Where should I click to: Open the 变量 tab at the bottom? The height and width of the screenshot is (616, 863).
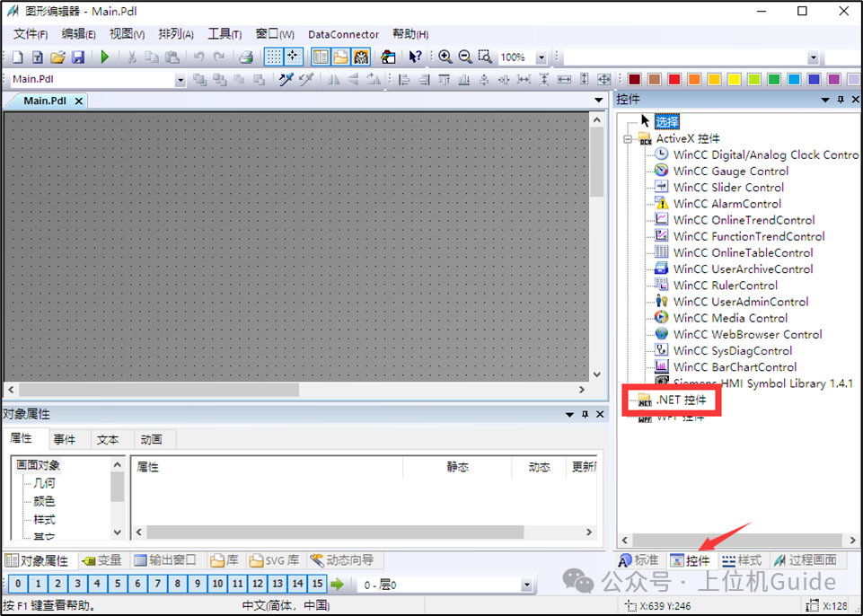click(x=101, y=560)
